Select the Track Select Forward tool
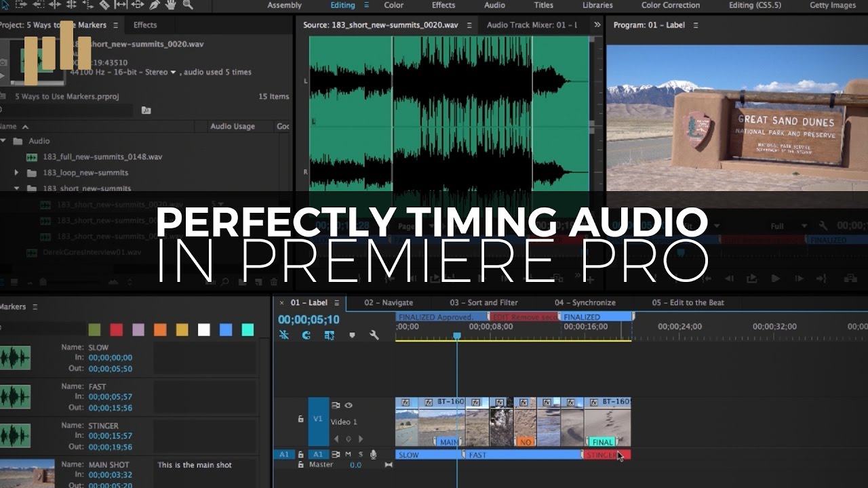The image size is (868, 488). 21,5
